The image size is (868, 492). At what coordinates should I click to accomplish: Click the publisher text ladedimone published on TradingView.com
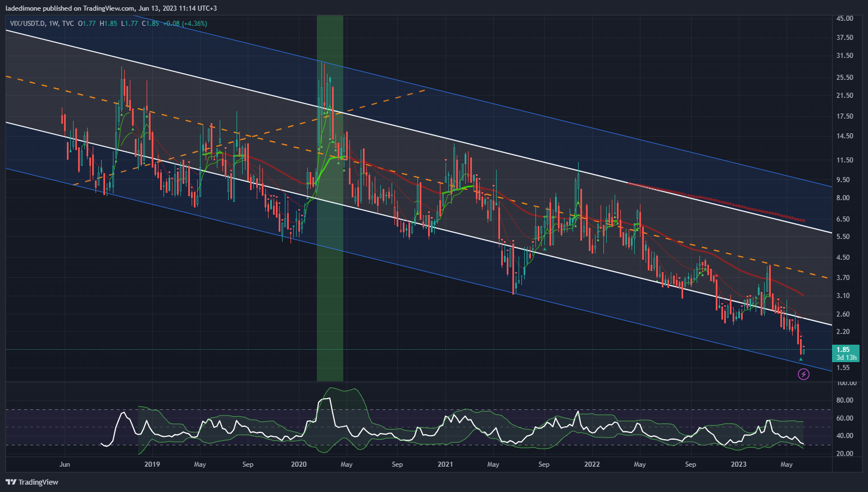click(x=70, y=8)
